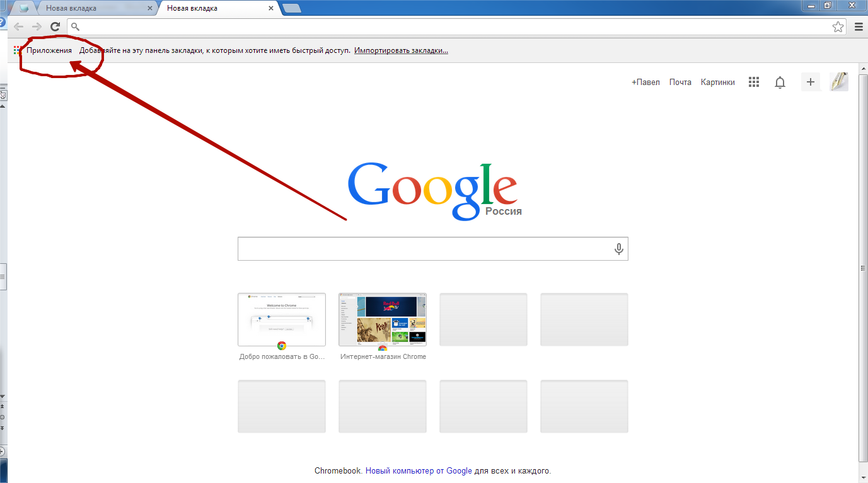Open the Приложения apps shortcut
Viewport: 868px width, 483px height.
click(43, 50)
